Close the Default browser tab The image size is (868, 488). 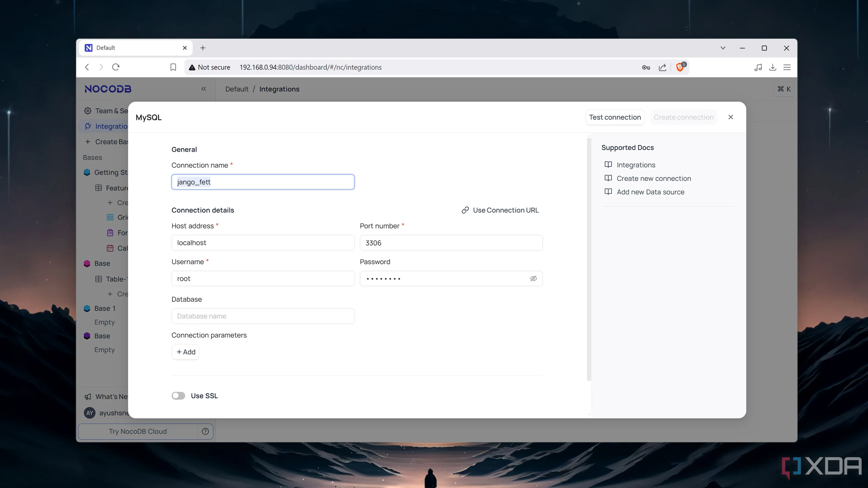click(185, 48)
